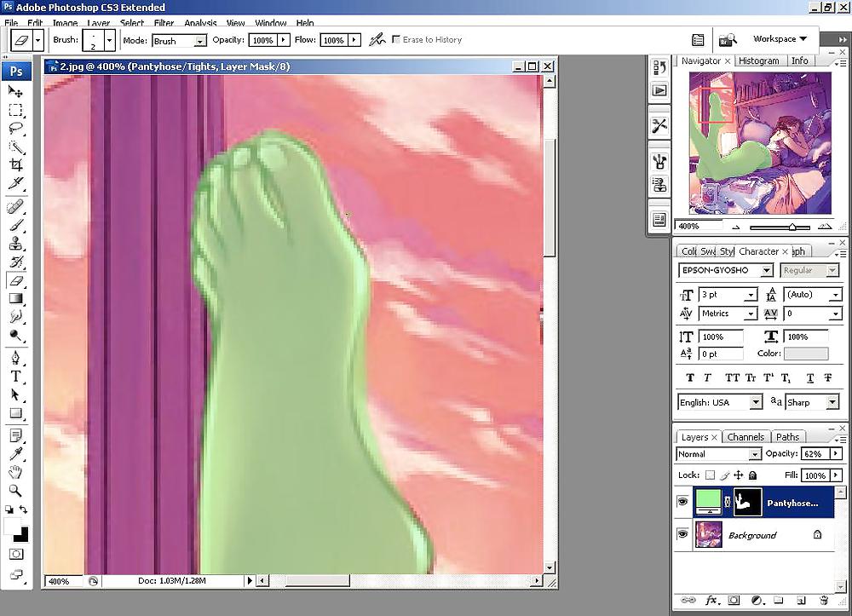Select the Path Selection tool

(x=15, y=395)
